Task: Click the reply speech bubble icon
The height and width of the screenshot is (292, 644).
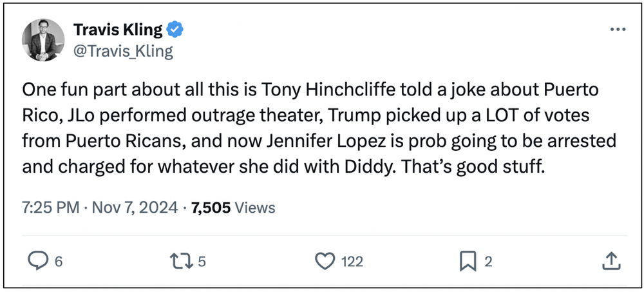Action: pos(39,260)
